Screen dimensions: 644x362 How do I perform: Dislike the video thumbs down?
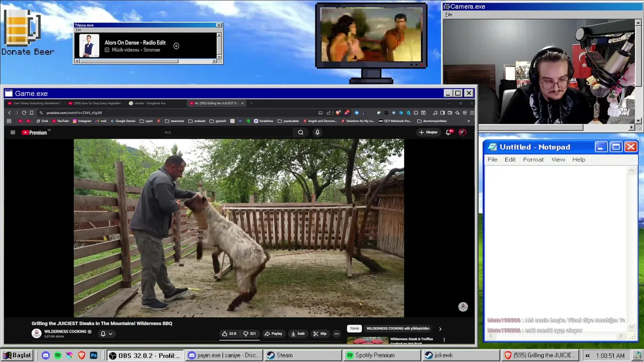pos(250,333)
